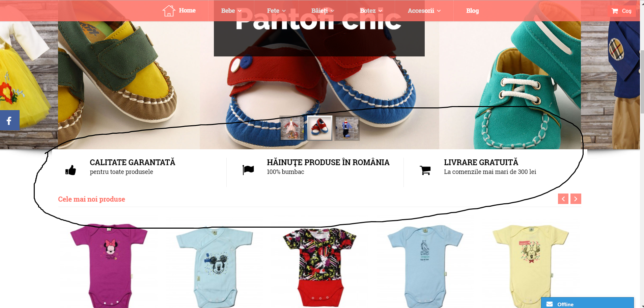The width and height of the screenshot is (644, 308).
Task: Open the magenta Minnie Mouse bodysuit product
Action: tap(109, 266)
